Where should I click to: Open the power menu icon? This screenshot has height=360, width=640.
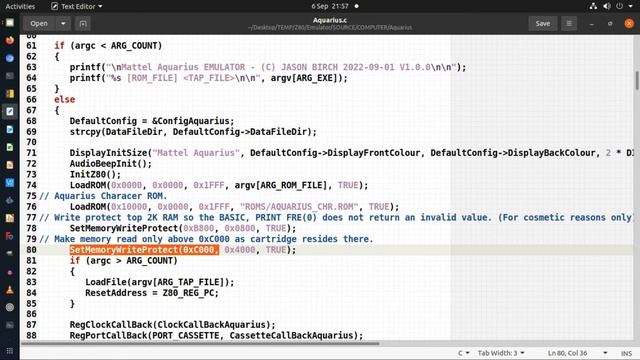620,6
